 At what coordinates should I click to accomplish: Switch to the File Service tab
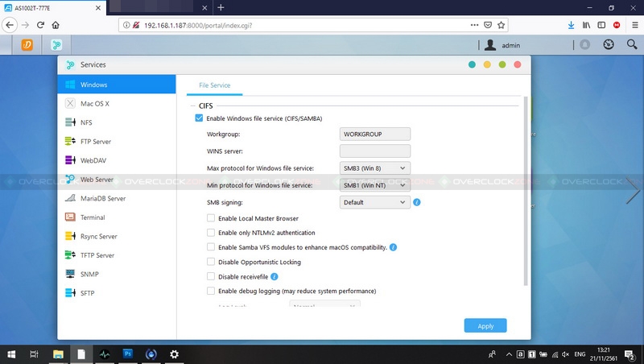[214, 85]
